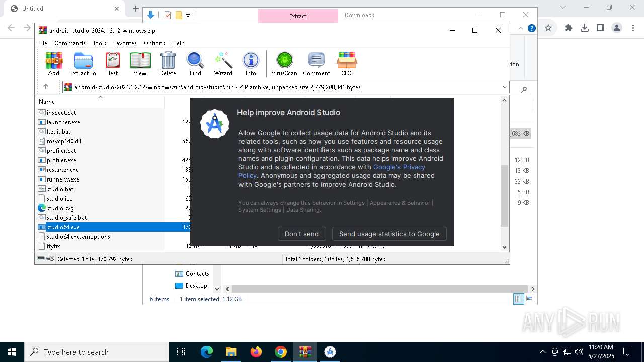Launch the Wizard wand icon

coord(223,64)
